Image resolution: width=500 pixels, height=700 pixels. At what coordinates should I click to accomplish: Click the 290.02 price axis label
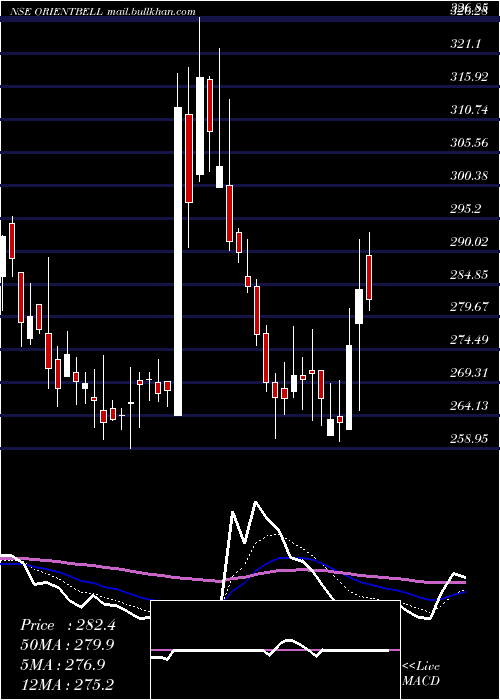pyautogui.click(x=469, y=242)
